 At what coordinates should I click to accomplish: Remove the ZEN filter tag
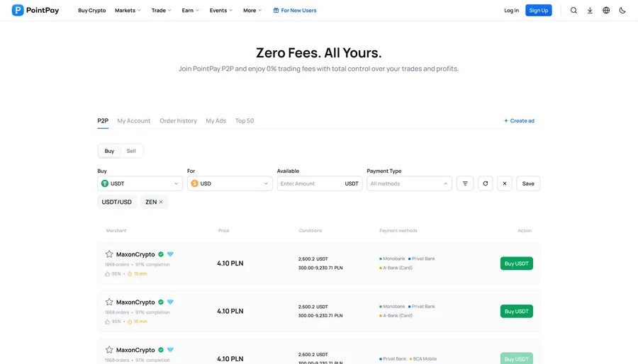pos(161,202)
